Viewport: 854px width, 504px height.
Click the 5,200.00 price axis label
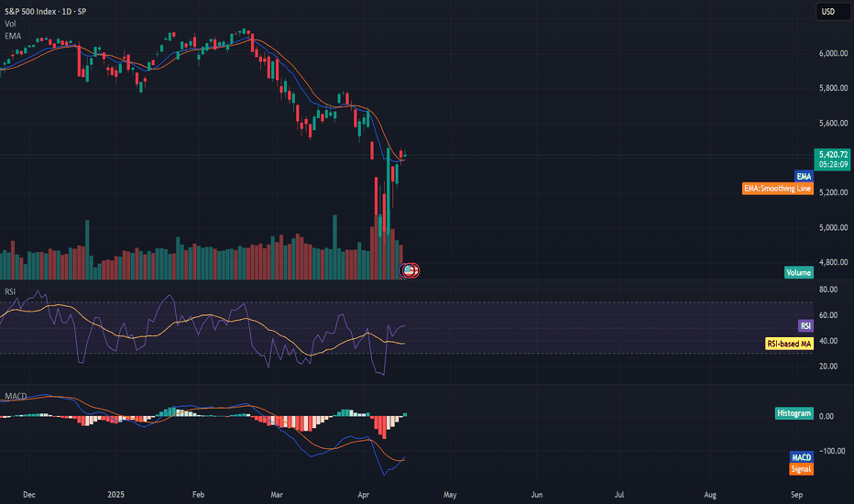coord(833,192)
